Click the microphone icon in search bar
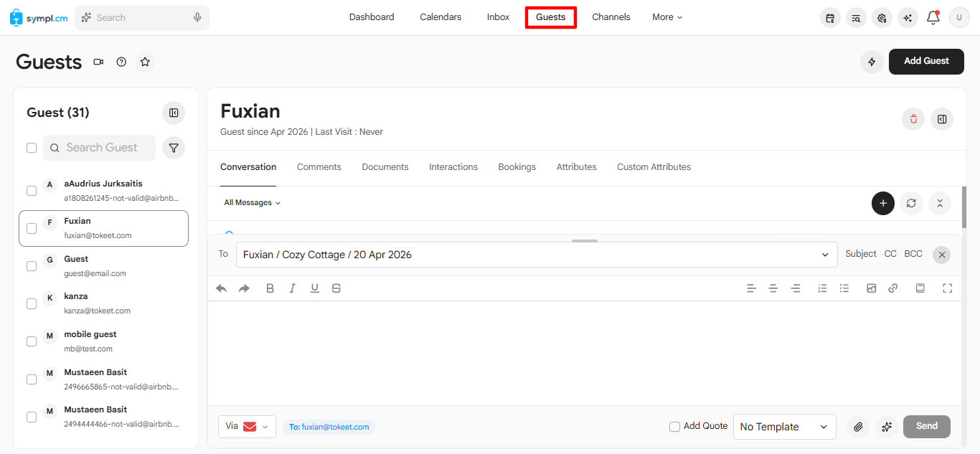The height and width of the screenshot is (454, 980). pyautogui.click(x=197, y=17)
